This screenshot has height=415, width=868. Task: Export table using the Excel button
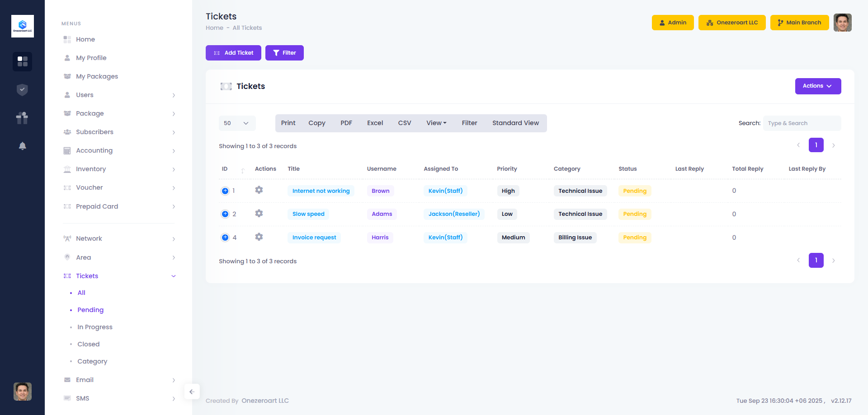pyautogui.click(x=375, y=123)
